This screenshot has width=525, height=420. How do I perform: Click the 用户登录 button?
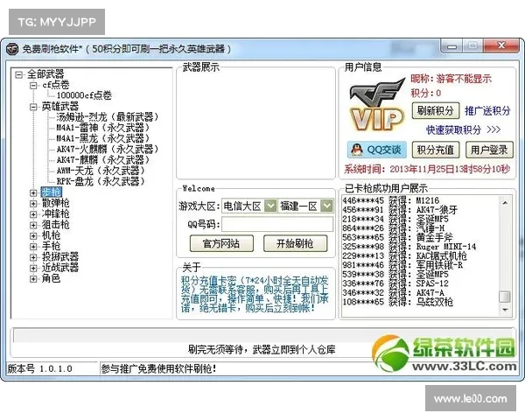click(x=489, y=150)
